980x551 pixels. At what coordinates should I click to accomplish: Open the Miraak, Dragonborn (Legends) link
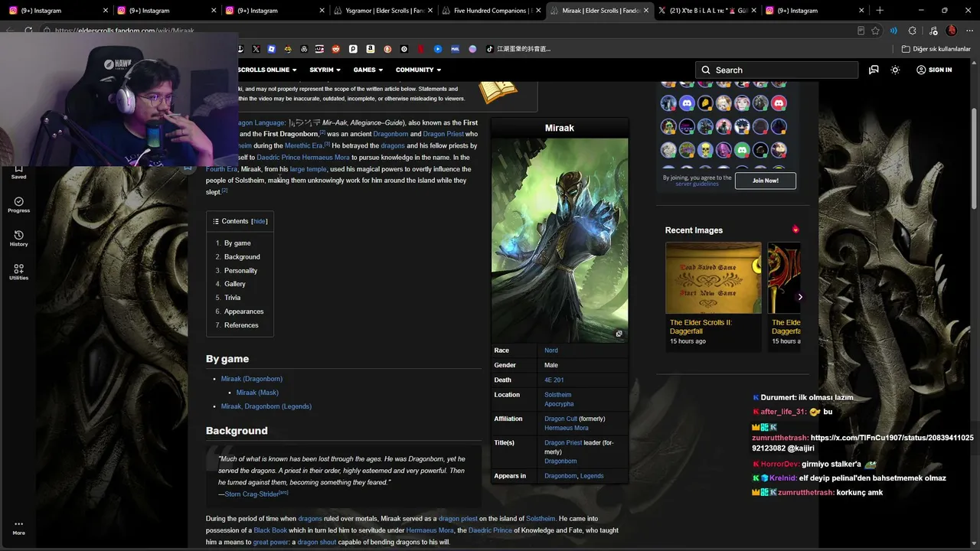point(266,406)
